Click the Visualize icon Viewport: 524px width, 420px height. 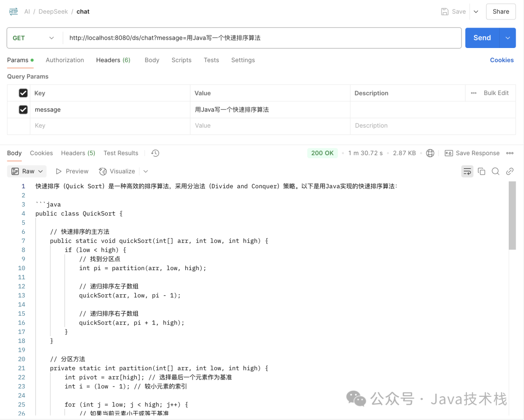tap(102, 171)
